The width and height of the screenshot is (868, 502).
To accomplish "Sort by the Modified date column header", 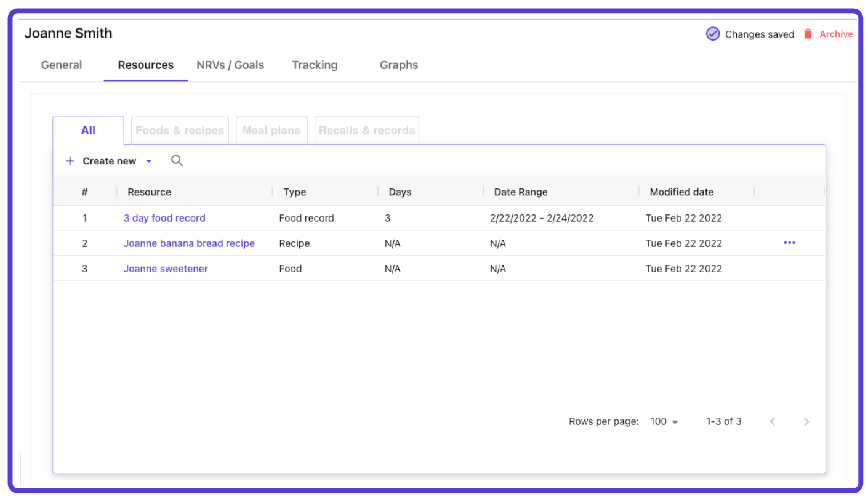I will pos(681,192).
